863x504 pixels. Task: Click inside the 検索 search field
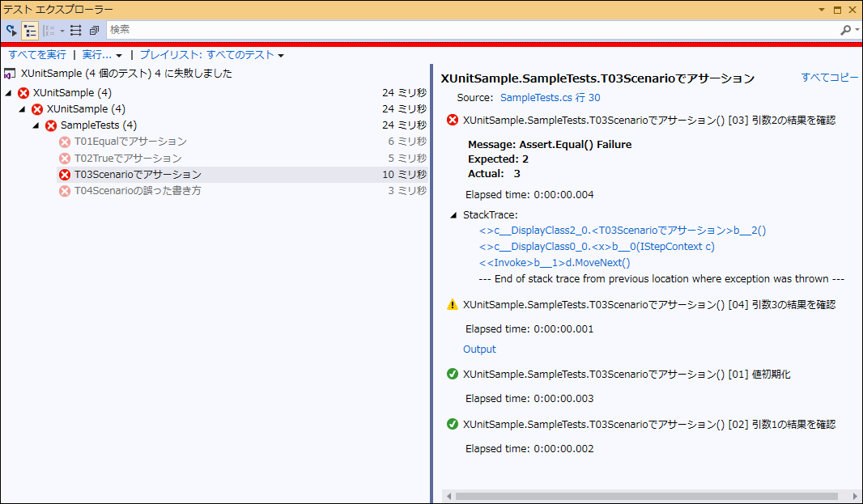click(470, 30)
